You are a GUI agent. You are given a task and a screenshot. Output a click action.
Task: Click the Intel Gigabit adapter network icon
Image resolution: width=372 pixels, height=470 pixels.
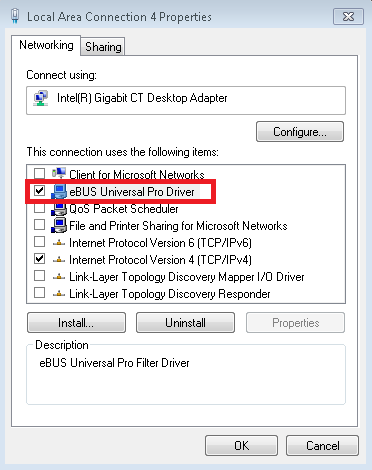pyautogui.click(x=41, y=98)
